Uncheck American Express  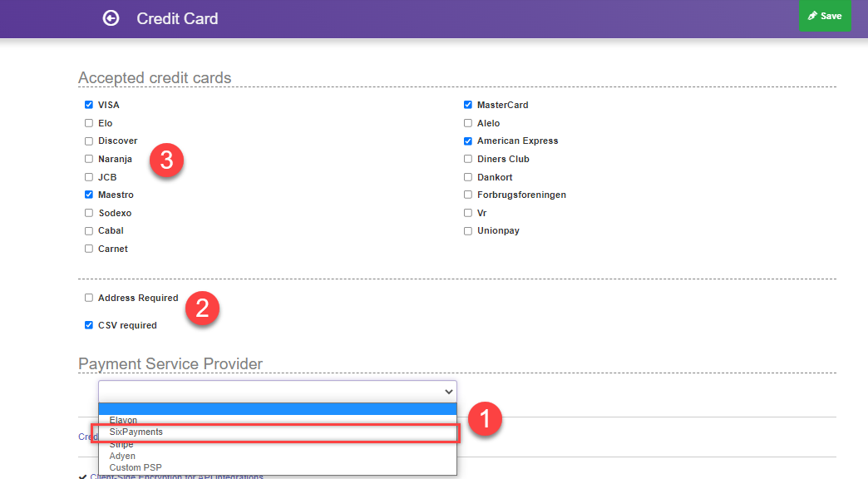(x=467, y=141)
